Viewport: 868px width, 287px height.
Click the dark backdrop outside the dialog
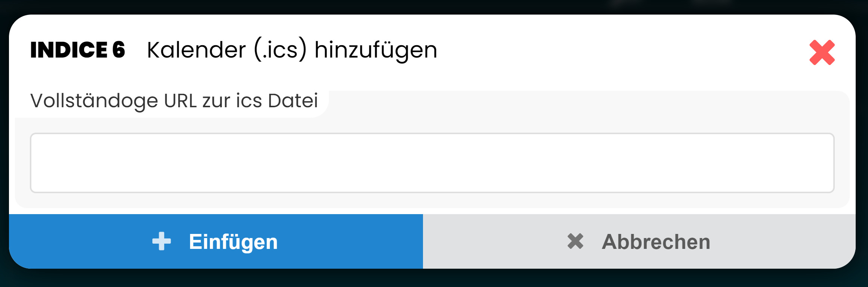coord(433,278)
